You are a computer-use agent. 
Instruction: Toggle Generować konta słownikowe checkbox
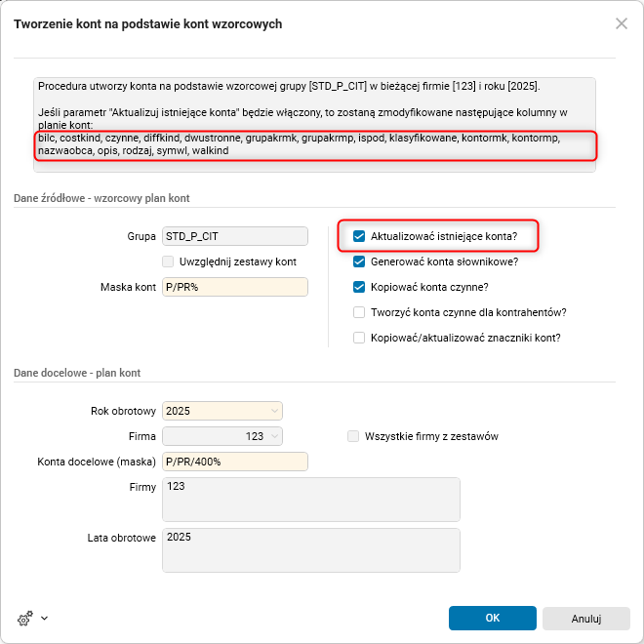[359, 262]
